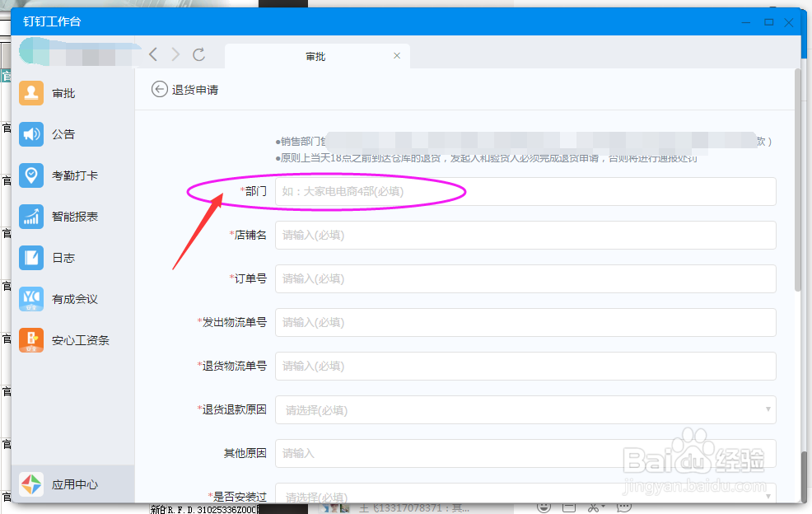Image resolution: width=812 pixels, height=514 pixels.
Task: Close the 审批 tab
Action: [396, 56]
